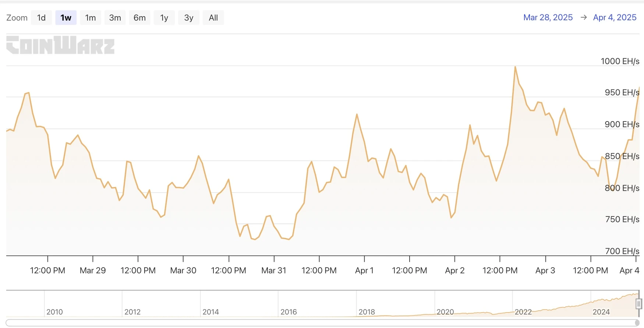
Task: Open the Mar 28, 2025 start date field
Action: coord(548,17)
